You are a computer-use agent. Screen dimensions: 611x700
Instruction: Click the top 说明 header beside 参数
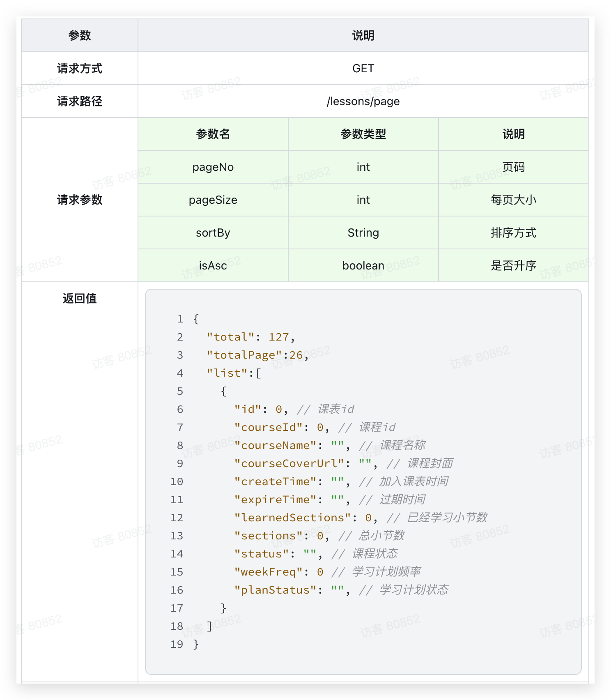click(363, 35)
